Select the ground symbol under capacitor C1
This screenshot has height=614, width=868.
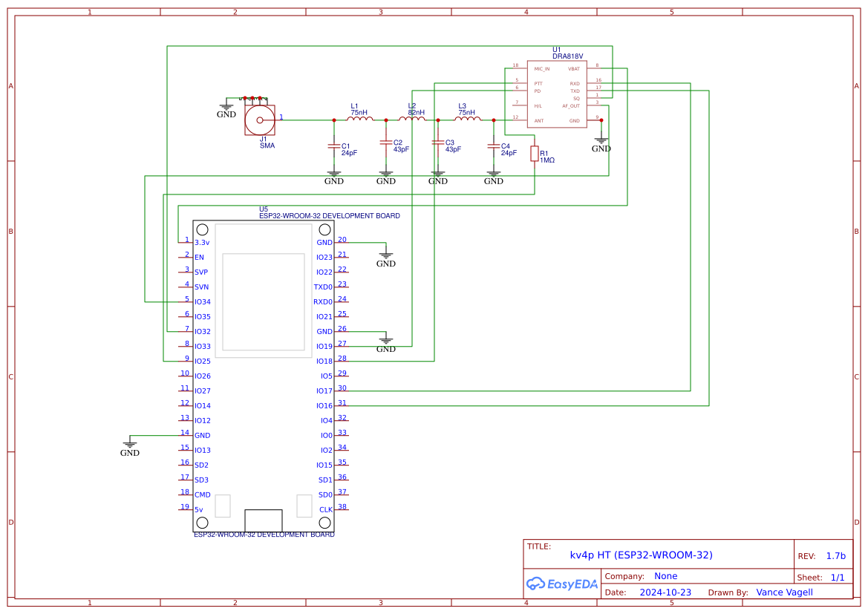pyautogui.click(x=334, y=177)
